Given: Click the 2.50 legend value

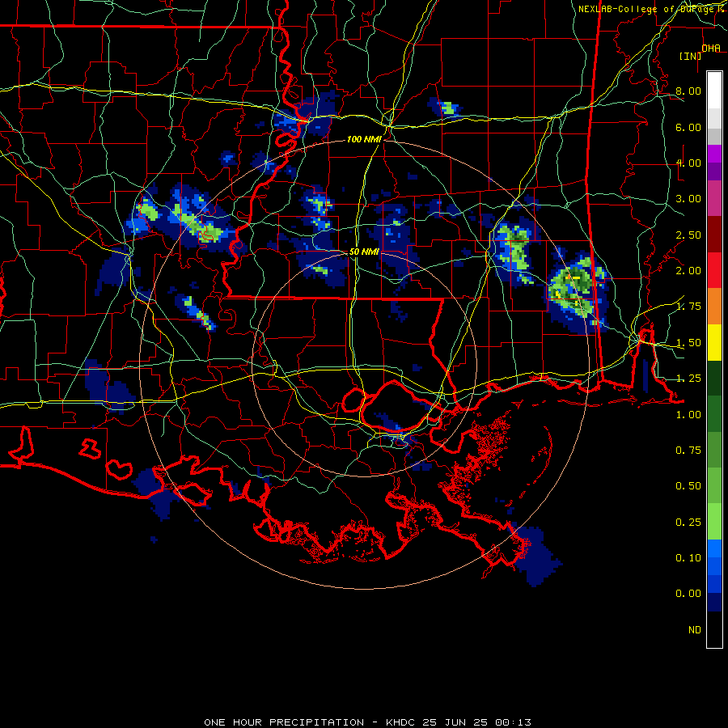Looking at the screenshot, I should click(688, 235).
